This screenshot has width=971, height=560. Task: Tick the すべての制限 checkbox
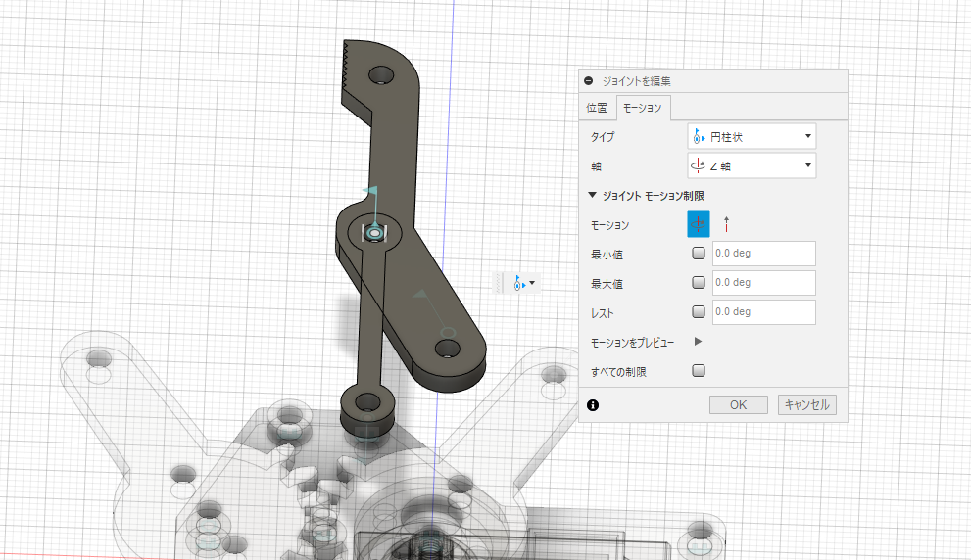(x=699, y=371)
